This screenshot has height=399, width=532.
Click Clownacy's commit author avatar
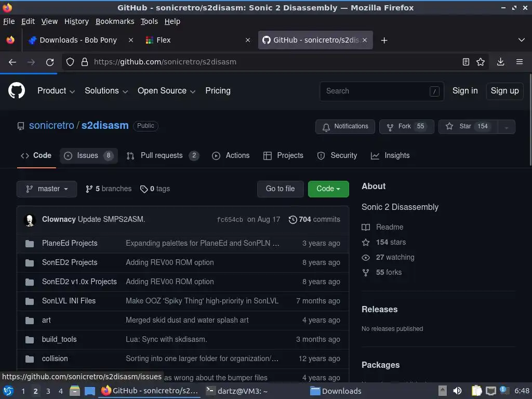pyautogui.click(x=30, y=220)
